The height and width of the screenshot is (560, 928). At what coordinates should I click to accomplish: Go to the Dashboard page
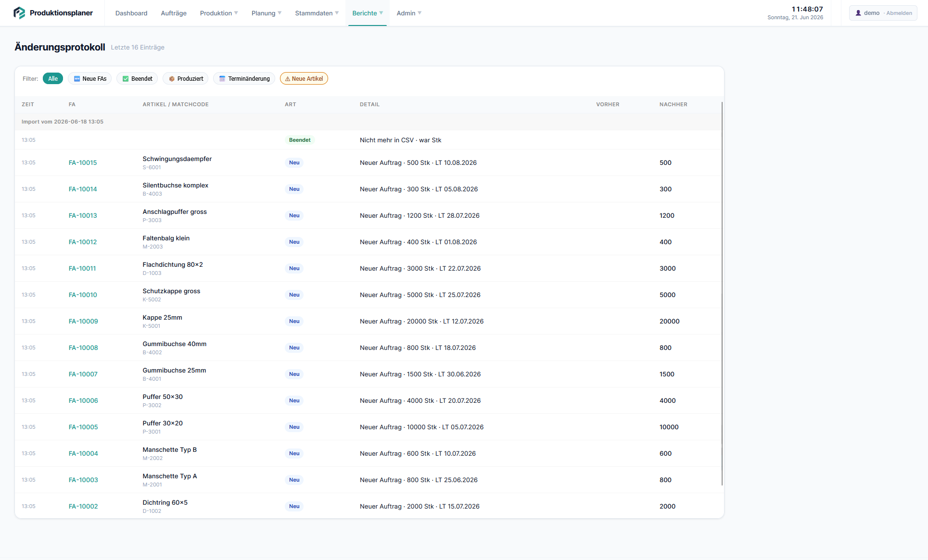[131, 13]
